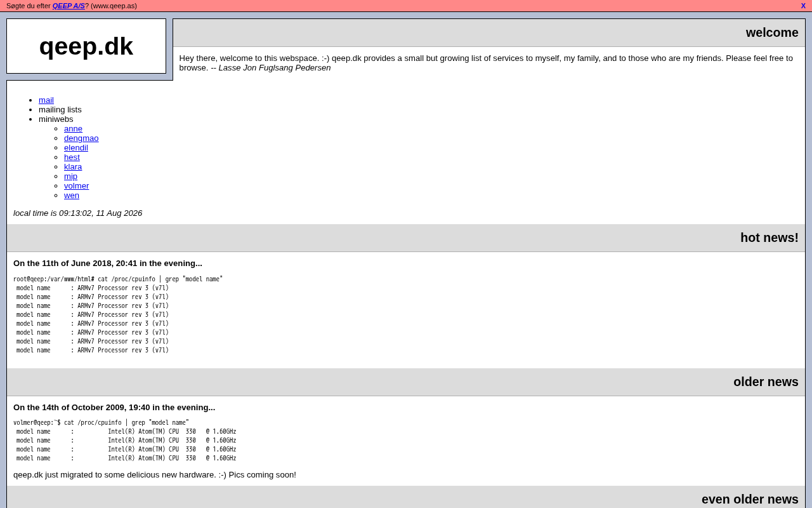812x508 pixels.
Task: Open the volmer miniweb link
Action: (x=76, y=185)
